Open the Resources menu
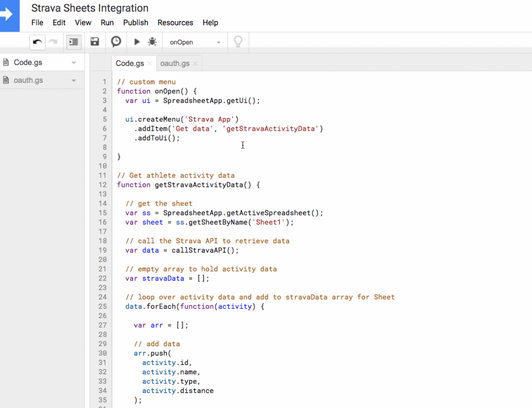Viewport: 532px width, 408px height. [175, 22]
